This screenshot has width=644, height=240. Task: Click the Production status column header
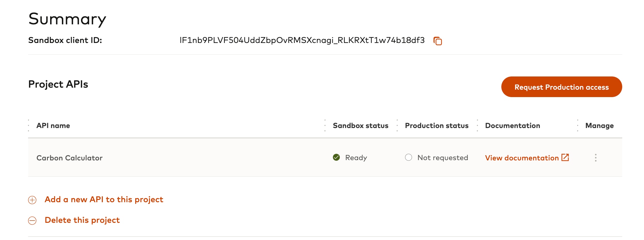click(437, 126)
